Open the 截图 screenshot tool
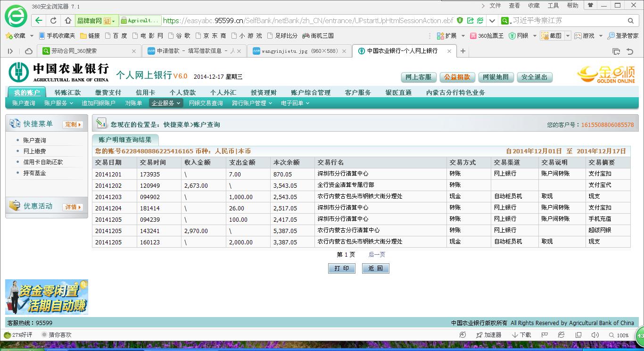The width and height of the screenshot is (644, 351). tap(552, 36)
